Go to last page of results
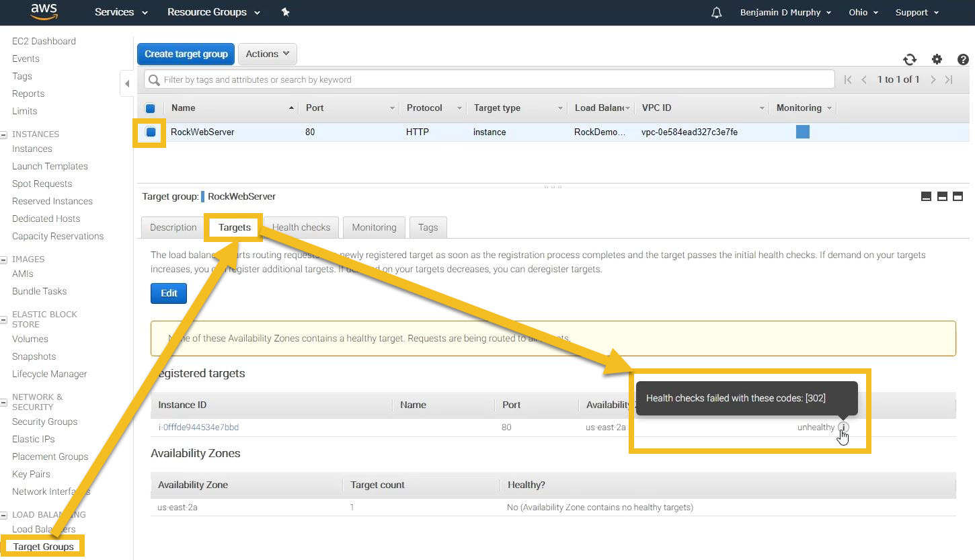This screenshot has height=560, width=975. click(949, 79)
